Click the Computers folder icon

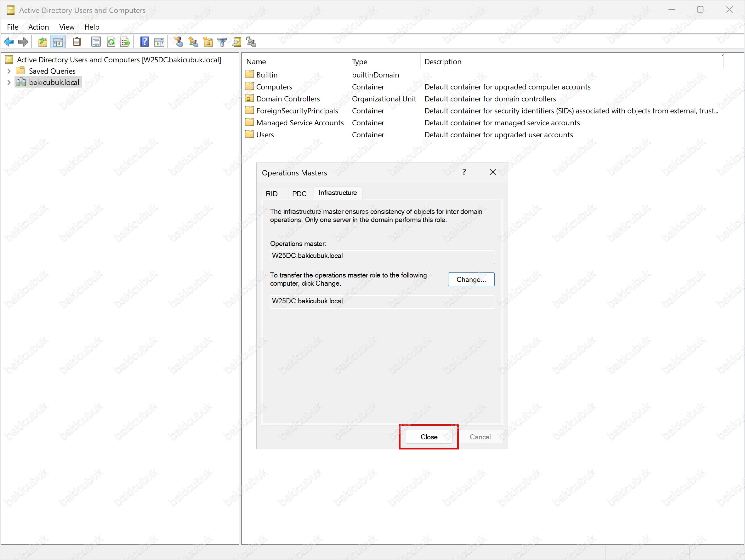pyautogui.click(x=249, y=87)
